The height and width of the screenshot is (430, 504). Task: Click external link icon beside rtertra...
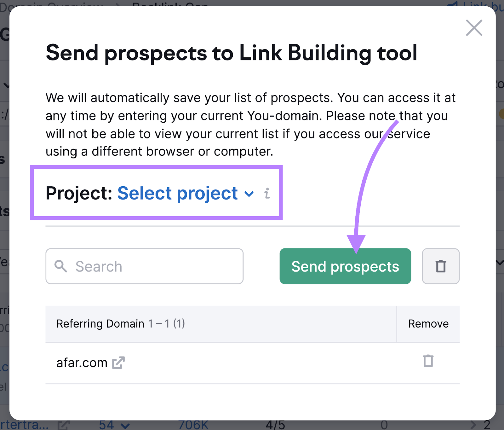[64, 425]
